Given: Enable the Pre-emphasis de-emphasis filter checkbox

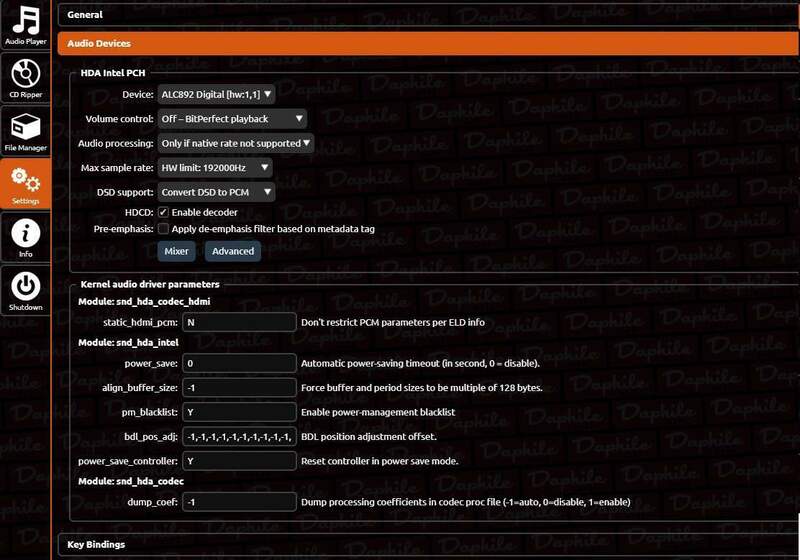Looking at the screenshot, I should click(163, 229).
